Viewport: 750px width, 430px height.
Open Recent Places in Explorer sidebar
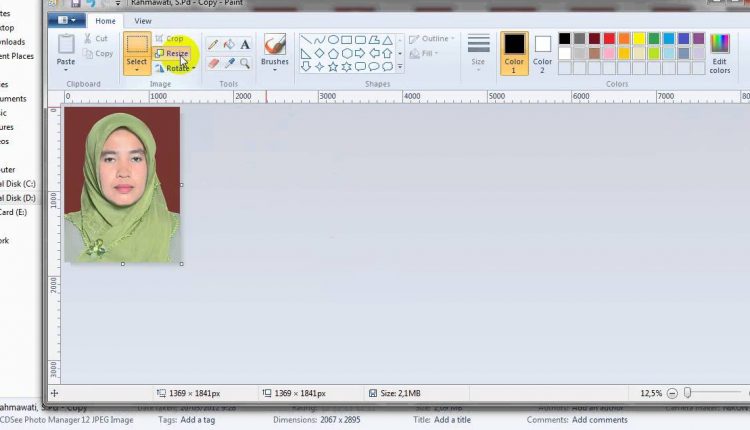[x=17, y=56]
